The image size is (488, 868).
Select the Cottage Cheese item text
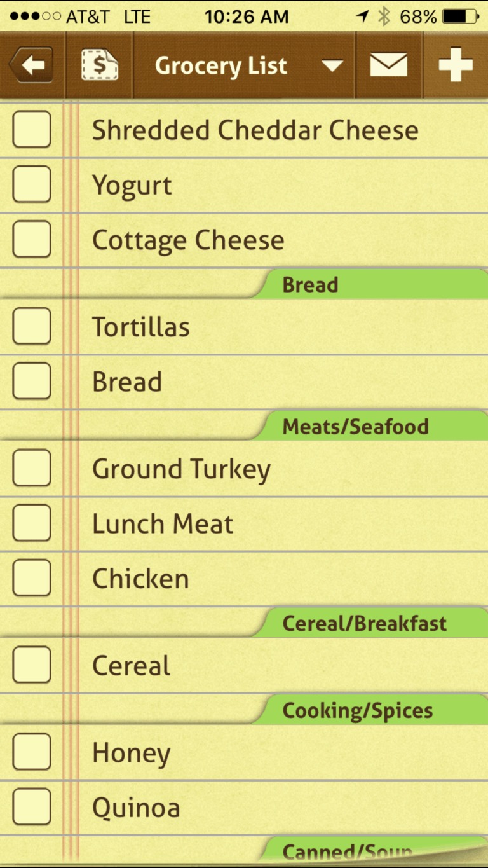click(x=188, y=240)
